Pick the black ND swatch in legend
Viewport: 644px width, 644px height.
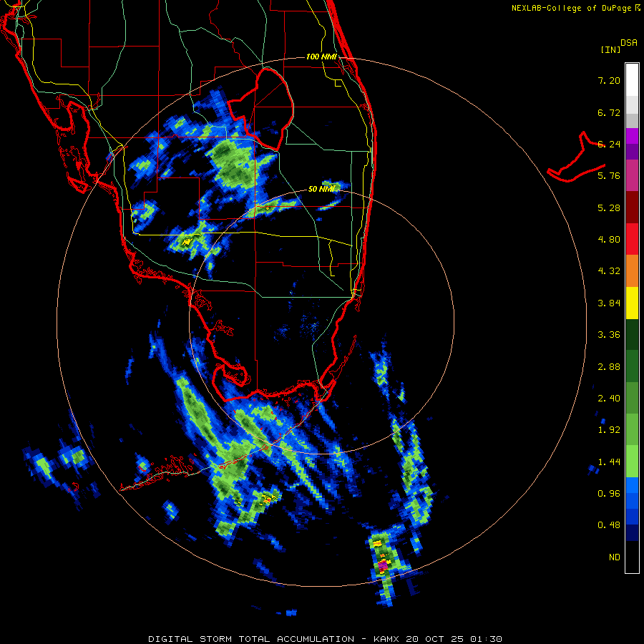coord(632,557)
